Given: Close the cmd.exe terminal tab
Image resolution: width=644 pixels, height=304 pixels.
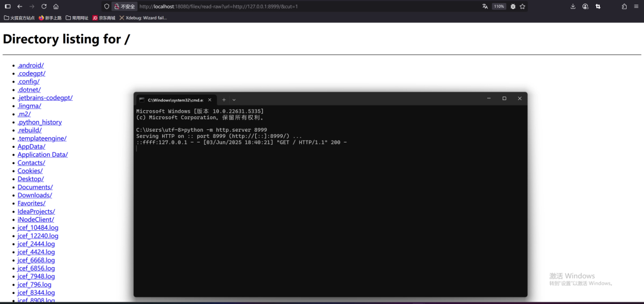Looking at the screenshot, I should point(209,100).
